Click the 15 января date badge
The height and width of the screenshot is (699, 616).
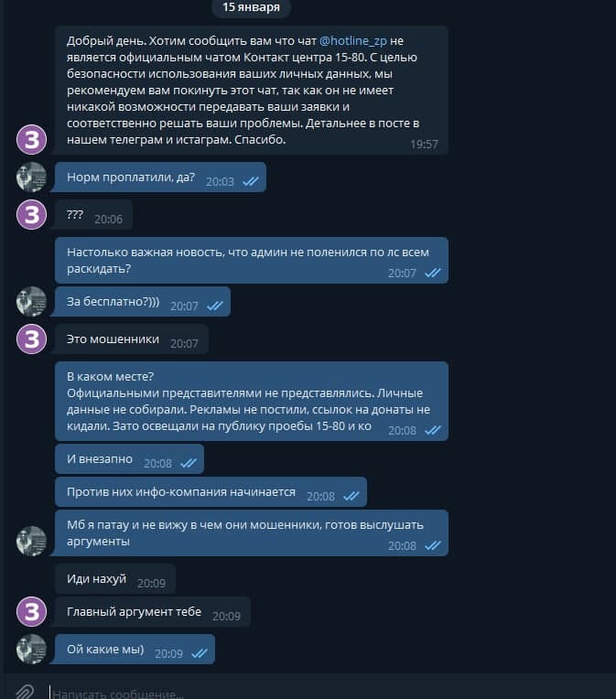pos(251,7)
